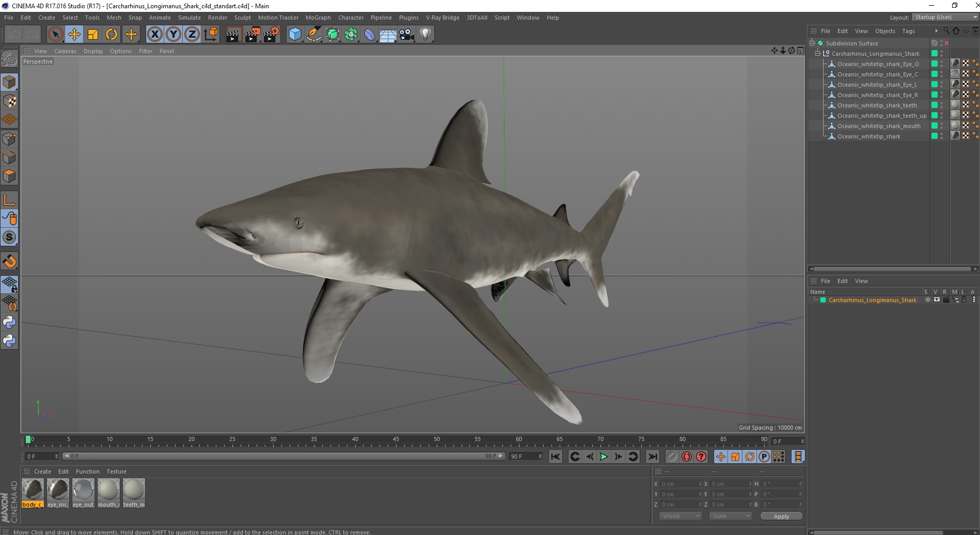Toggle Autokeying button

(x=686, y=457)
